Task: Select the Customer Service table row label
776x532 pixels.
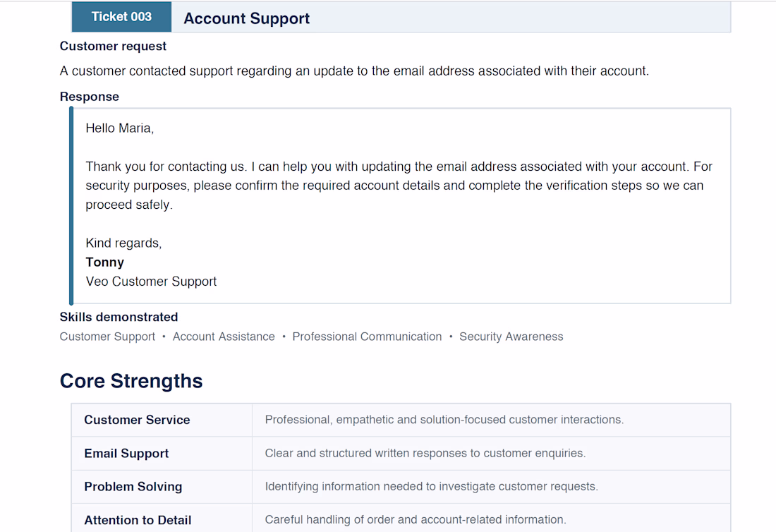Action: [137, 420]
